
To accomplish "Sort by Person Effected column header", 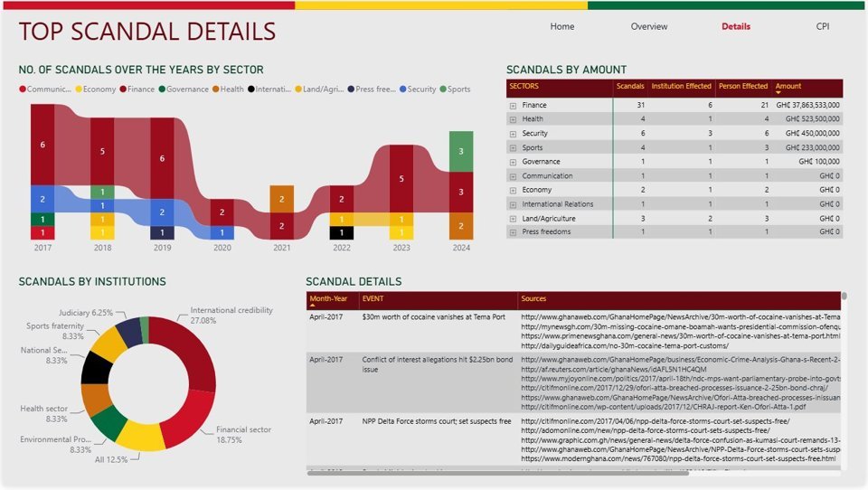I will (x=743, y=87).
